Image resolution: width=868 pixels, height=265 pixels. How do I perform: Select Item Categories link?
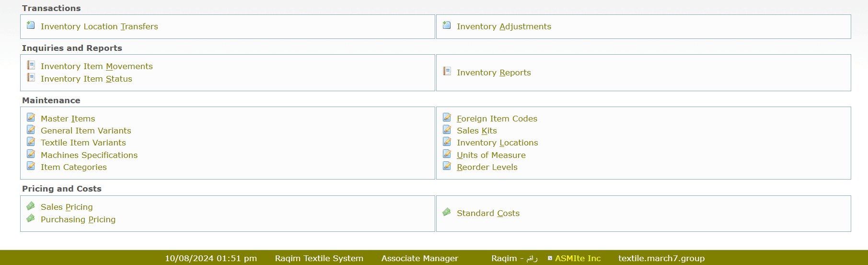point(74,167)
